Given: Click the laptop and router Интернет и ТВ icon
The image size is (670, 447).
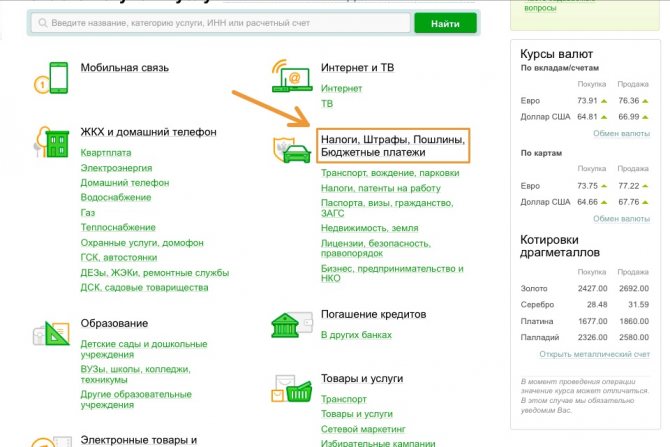Looking at the screenshot, I should tap(291, 76).
